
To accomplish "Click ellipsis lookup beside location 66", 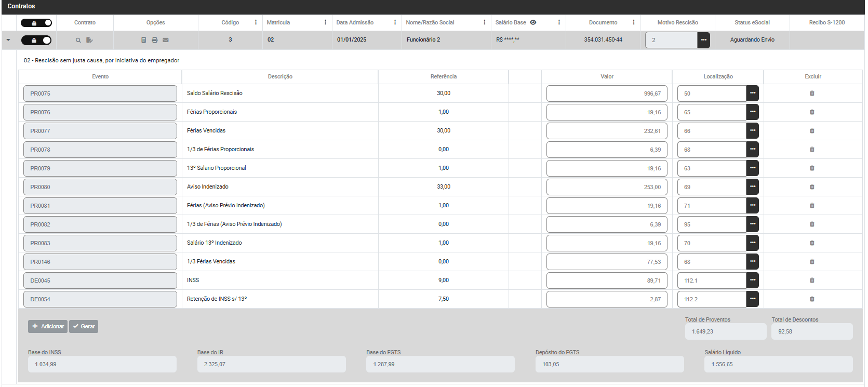I will (x=753, y=131).
